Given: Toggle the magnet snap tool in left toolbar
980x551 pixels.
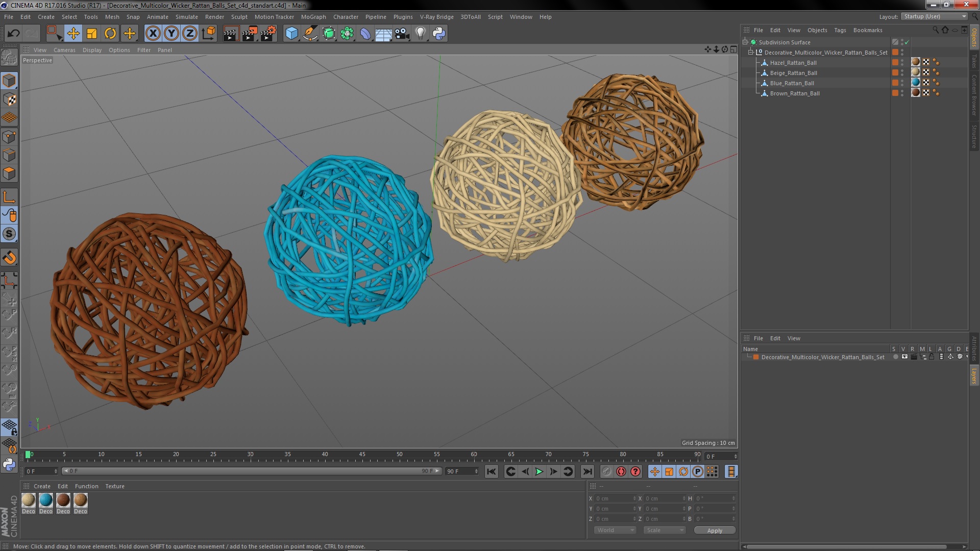Looking at the screenshot, I should coord(9,258).
